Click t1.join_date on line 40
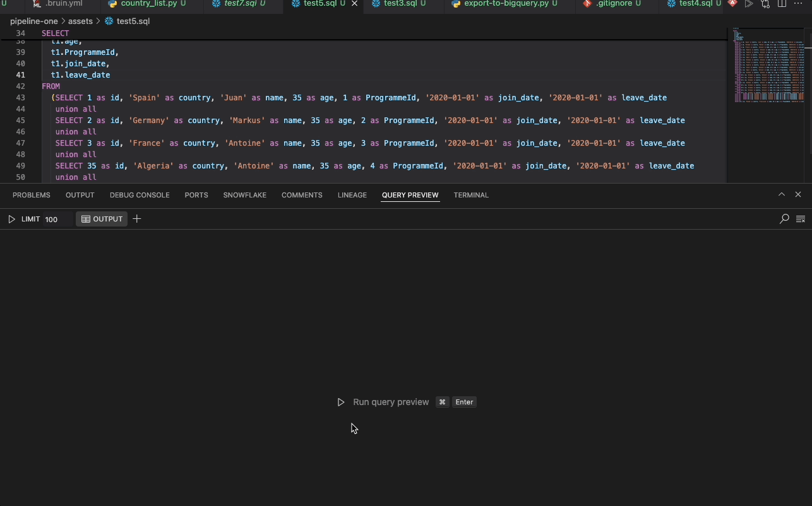 click(x=80, y=64)
